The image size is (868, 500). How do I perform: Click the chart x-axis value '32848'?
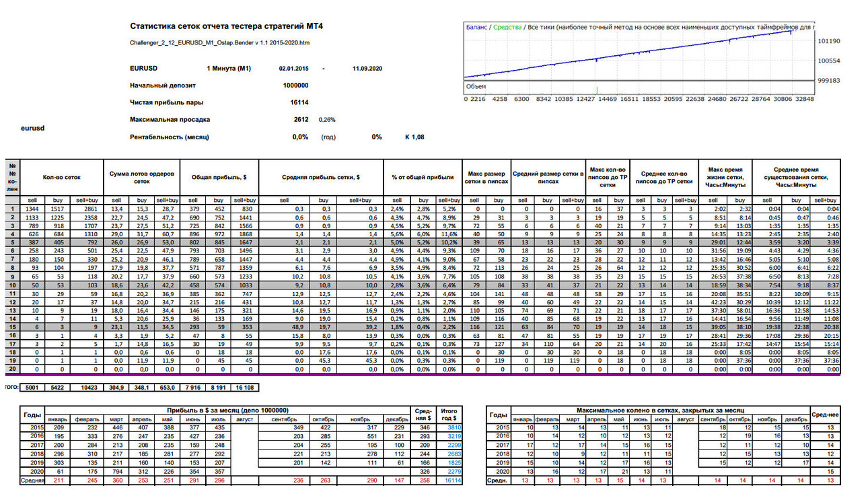click(x=803, y=99)
